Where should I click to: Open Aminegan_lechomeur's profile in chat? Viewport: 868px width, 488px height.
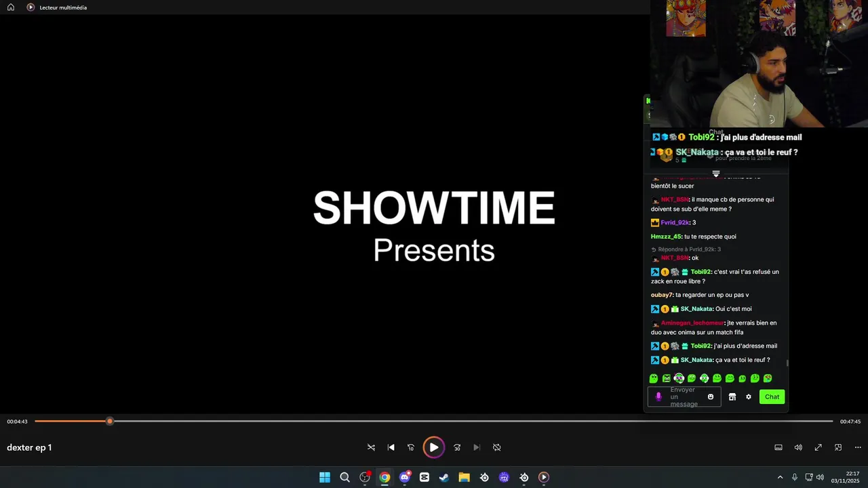(x=693, y=323)
